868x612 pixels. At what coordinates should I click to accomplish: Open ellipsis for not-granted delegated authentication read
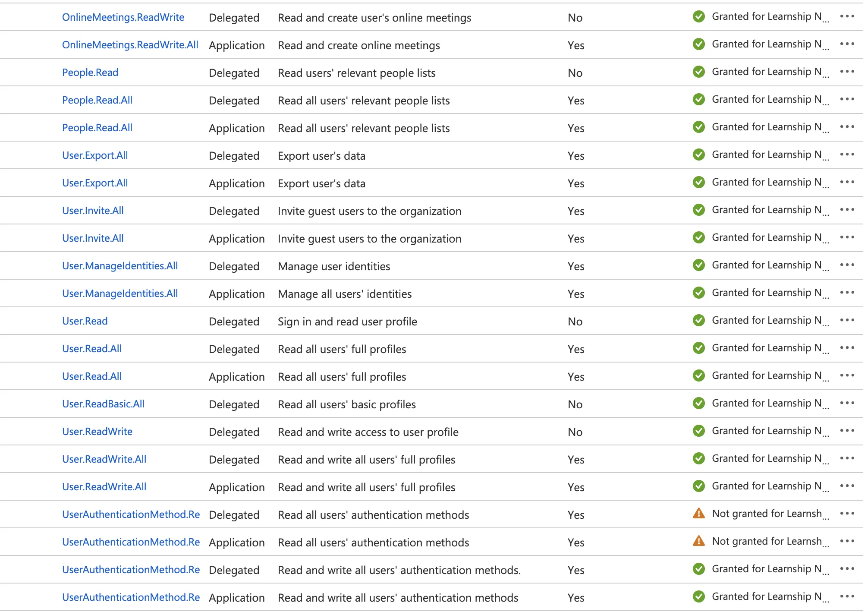(x=847, y=514)
